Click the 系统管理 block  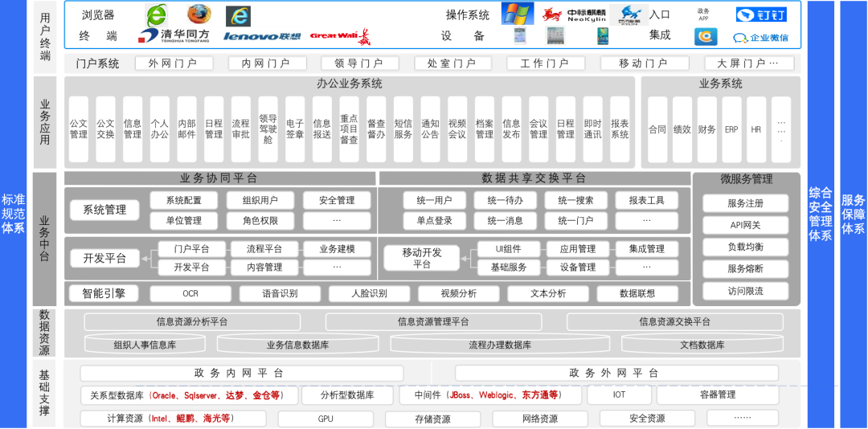pos(104,210)
